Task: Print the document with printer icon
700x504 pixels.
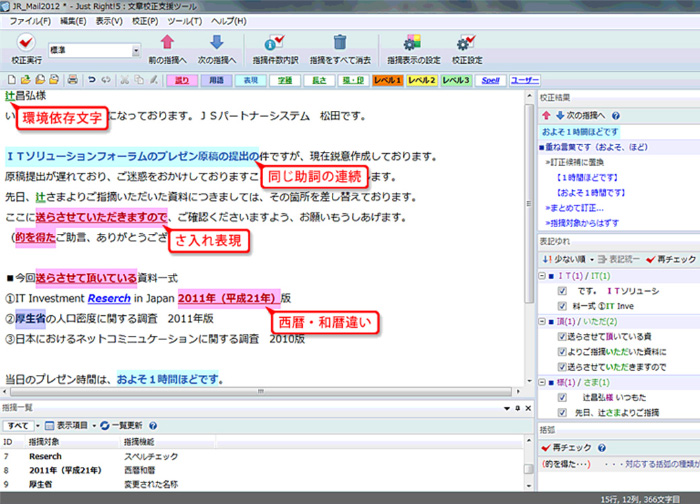Action: coord(72,80)
